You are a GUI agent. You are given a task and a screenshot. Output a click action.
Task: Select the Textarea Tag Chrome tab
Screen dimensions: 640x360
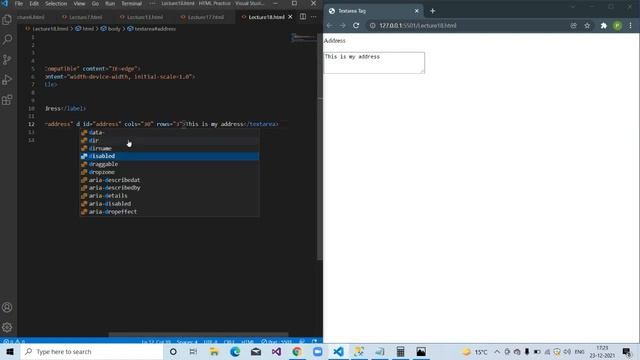click(374, 11)
